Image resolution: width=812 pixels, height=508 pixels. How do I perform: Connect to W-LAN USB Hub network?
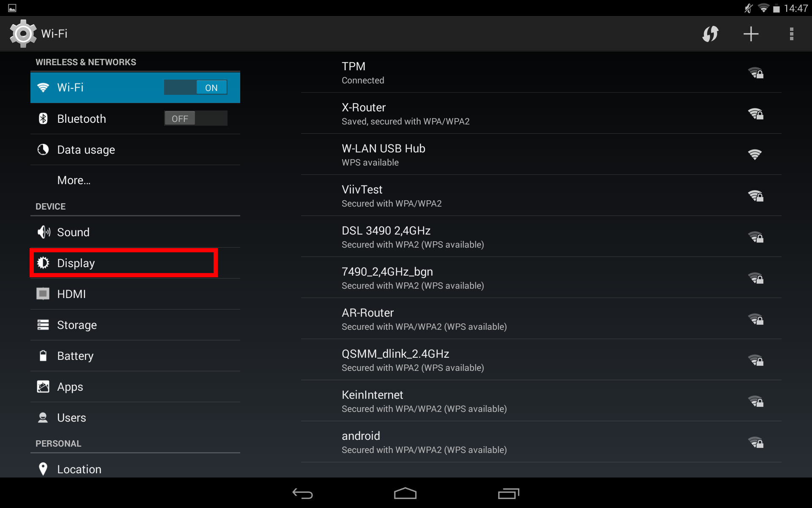pyautogui.click(x=541, y=155)
